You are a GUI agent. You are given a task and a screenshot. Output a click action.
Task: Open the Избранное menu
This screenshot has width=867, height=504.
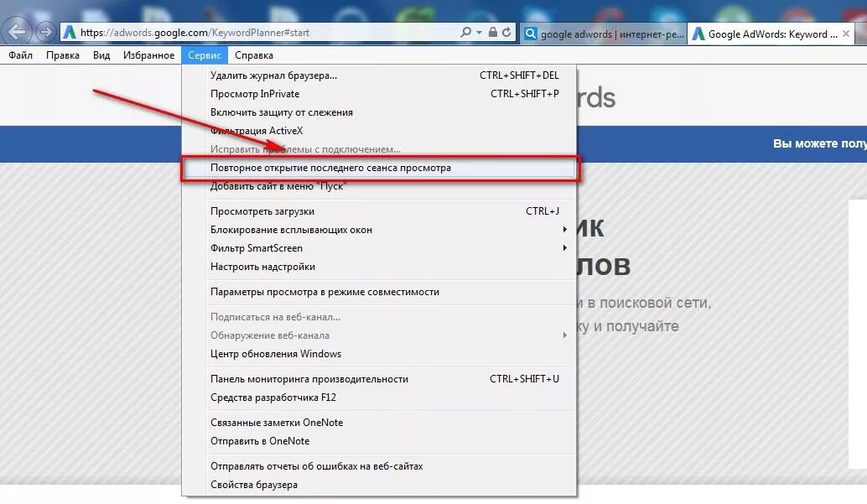tap(148, 55)
